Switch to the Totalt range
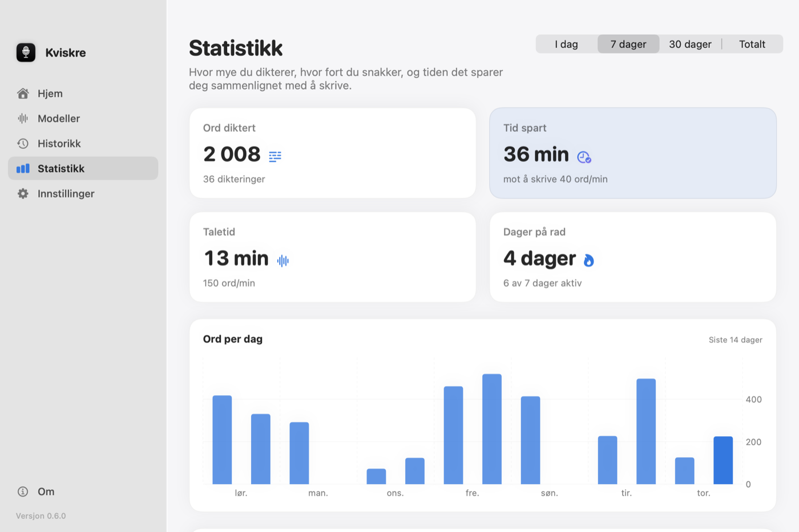 coord(752,44)
